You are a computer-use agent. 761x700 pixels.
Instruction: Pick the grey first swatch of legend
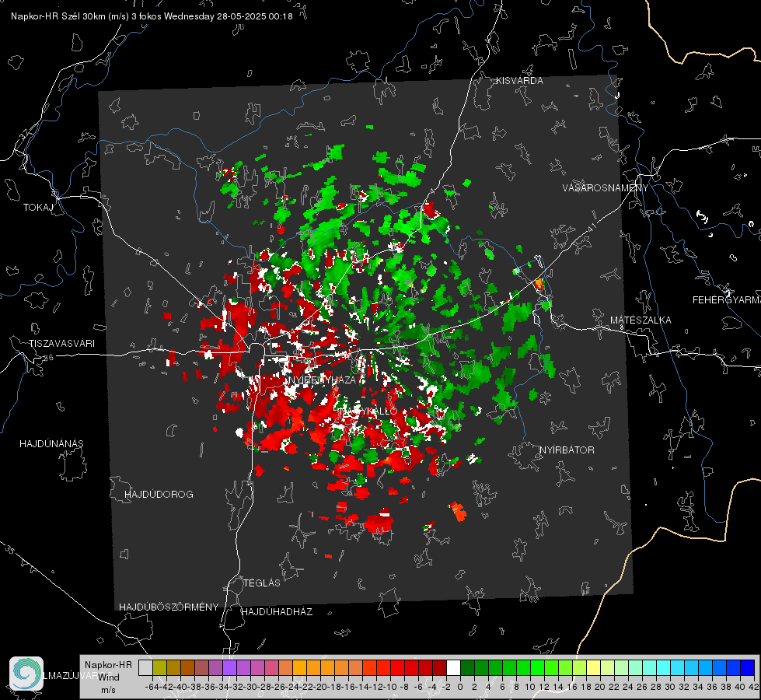145,667
